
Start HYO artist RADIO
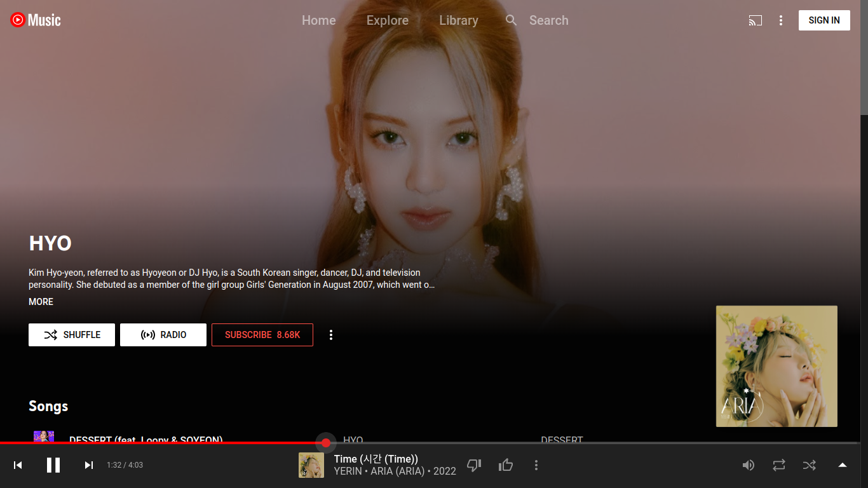[163, 335]
